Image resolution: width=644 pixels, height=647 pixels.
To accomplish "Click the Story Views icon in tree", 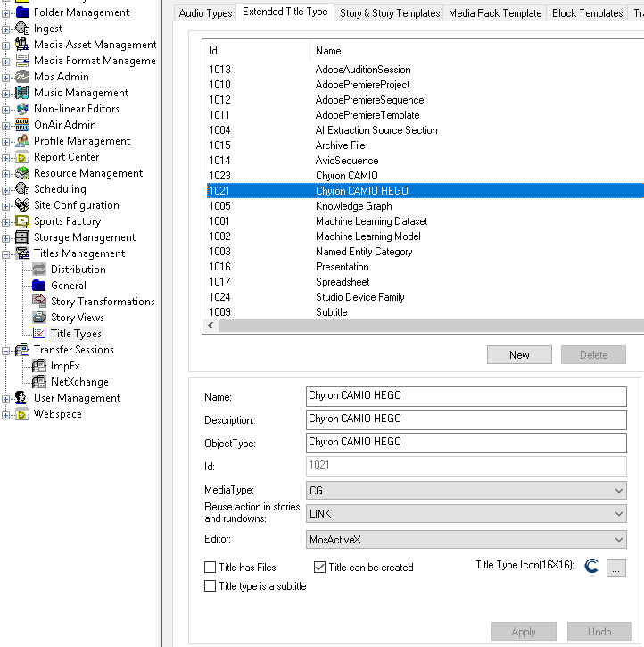I will click(x=39, y=318).
